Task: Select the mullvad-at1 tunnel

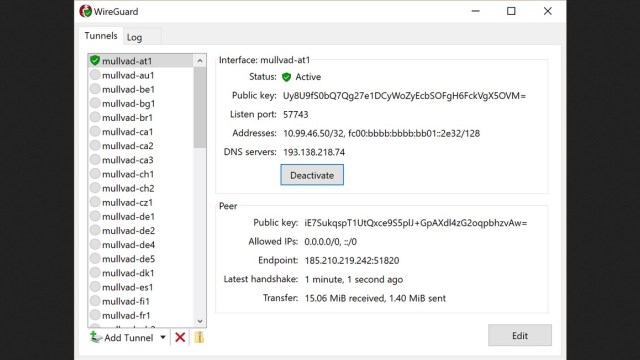Action: tap(141, 61)
